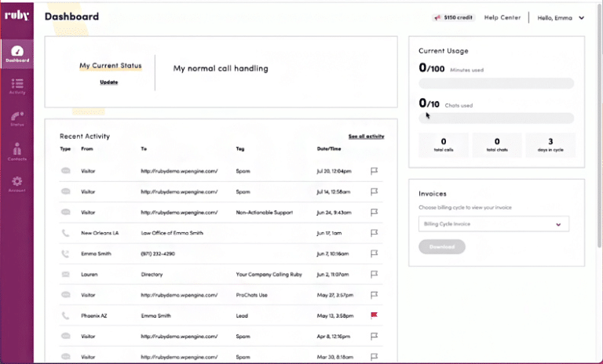
Task: Click phone icon on Phoenix AZ row
Action: point(66,315)
